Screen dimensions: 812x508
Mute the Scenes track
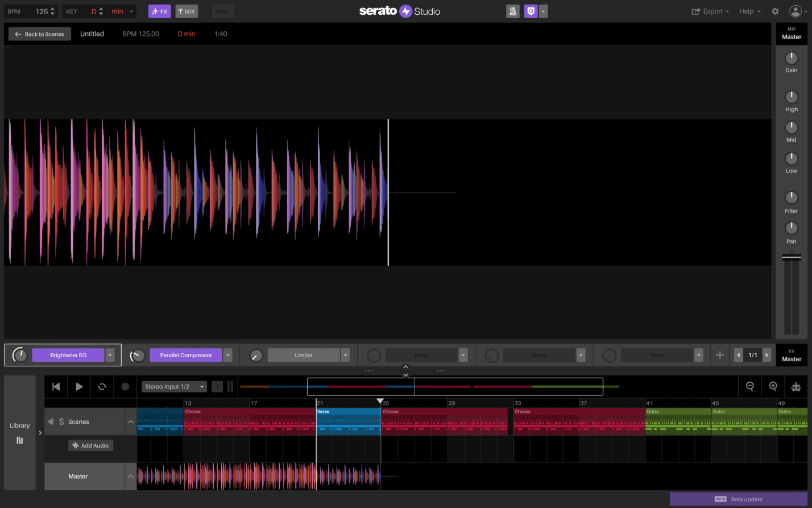coord(51,422)
